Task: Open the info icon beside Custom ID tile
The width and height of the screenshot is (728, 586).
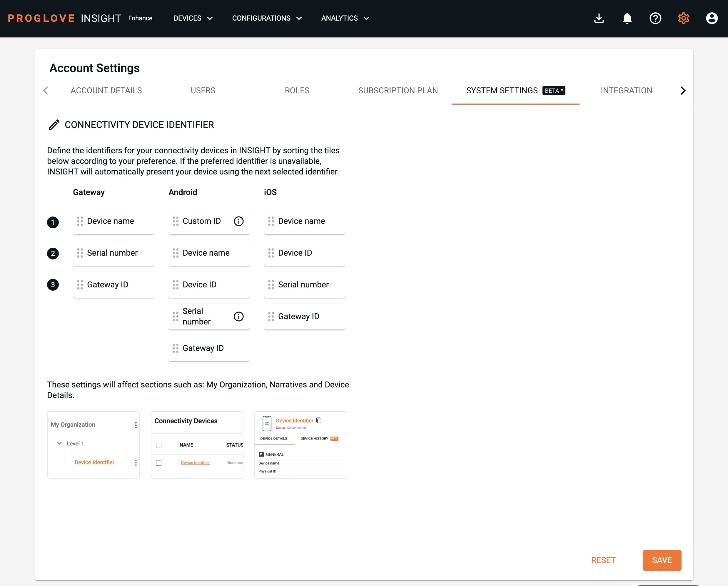Action: pos(239,221)
